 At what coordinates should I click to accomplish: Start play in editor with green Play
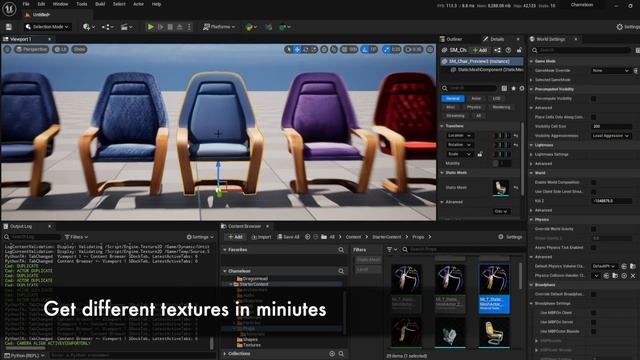[x=151, y=27]
